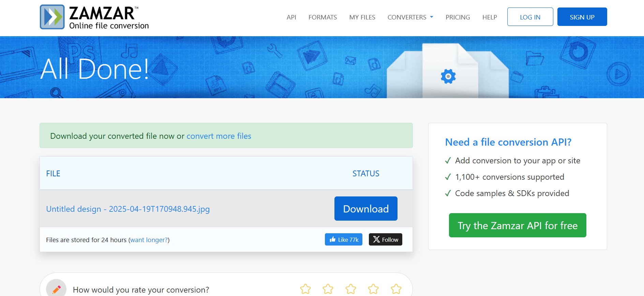Click the FILE column header

point(53,174)
